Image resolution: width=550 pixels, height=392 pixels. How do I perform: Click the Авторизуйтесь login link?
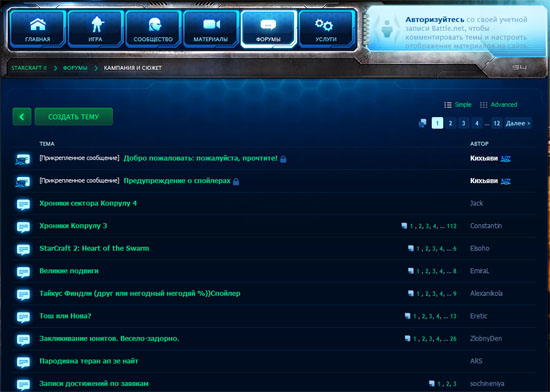(435, 20)
